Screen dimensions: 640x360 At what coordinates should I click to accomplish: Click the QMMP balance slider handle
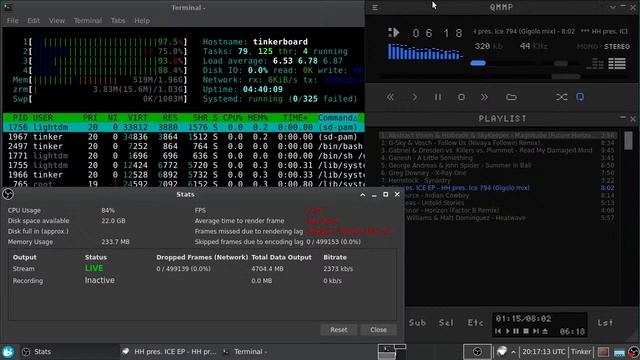pos(561,63)
